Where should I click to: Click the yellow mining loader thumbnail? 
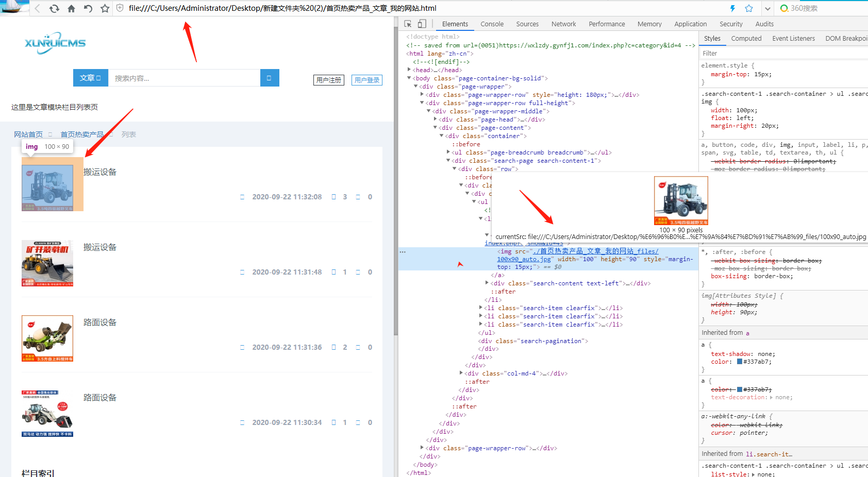click(47, 263)
